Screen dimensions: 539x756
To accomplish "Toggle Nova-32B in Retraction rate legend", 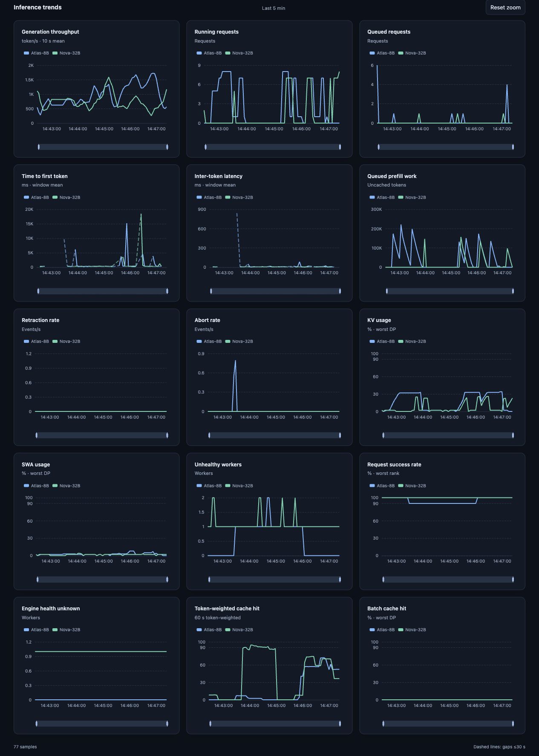I will click(x=66, y=342).
